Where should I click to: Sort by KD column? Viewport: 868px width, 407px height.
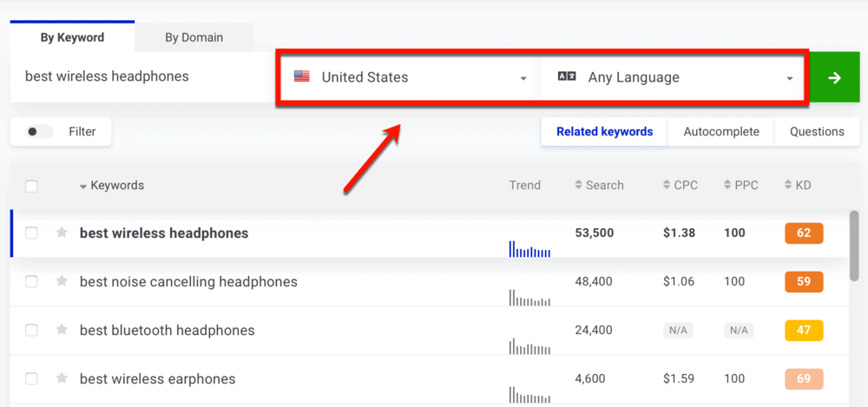(x=798, y=186)
